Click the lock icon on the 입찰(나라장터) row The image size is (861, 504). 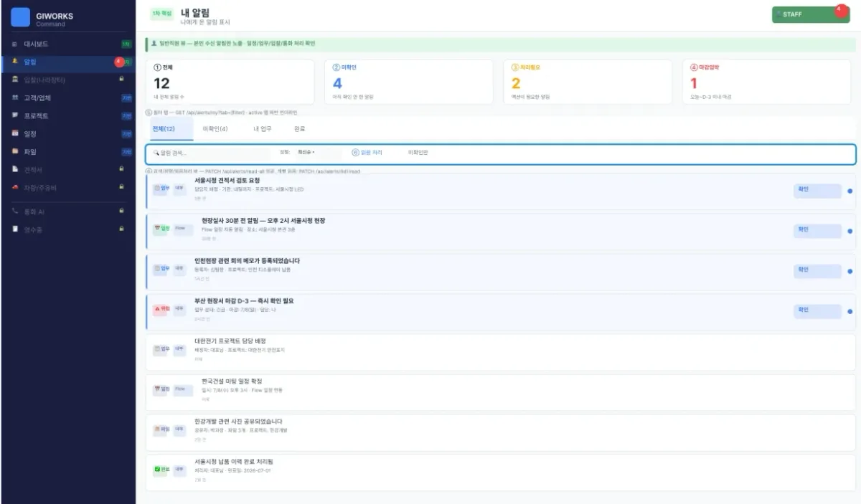tap(121, 79)
